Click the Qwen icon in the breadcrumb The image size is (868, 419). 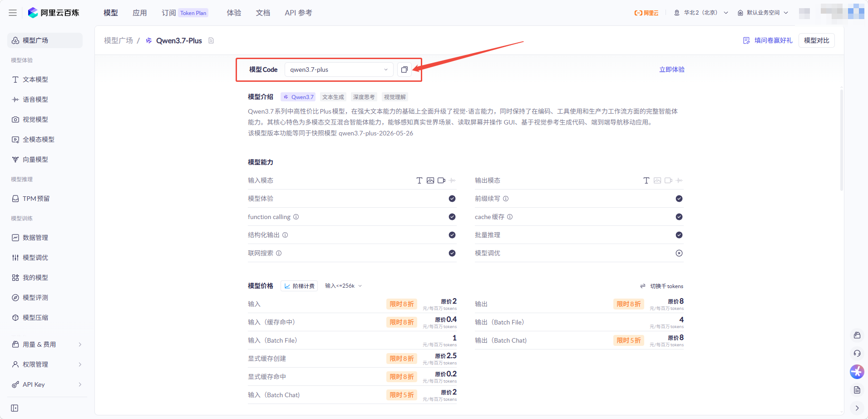tap(149, 40)
